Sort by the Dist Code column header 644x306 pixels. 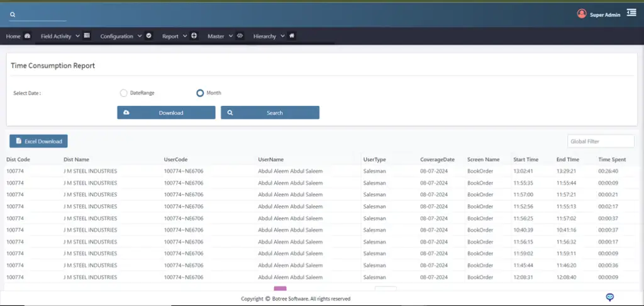pyautogui.click(x=18, y=159)
